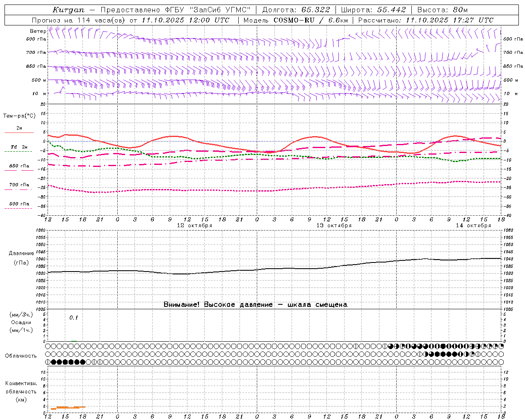525x420 pixels.
Task: Select the "Предоставлено ФГБУ ЗапСиб УГМС" text
Action: click(x=176, y=10)
